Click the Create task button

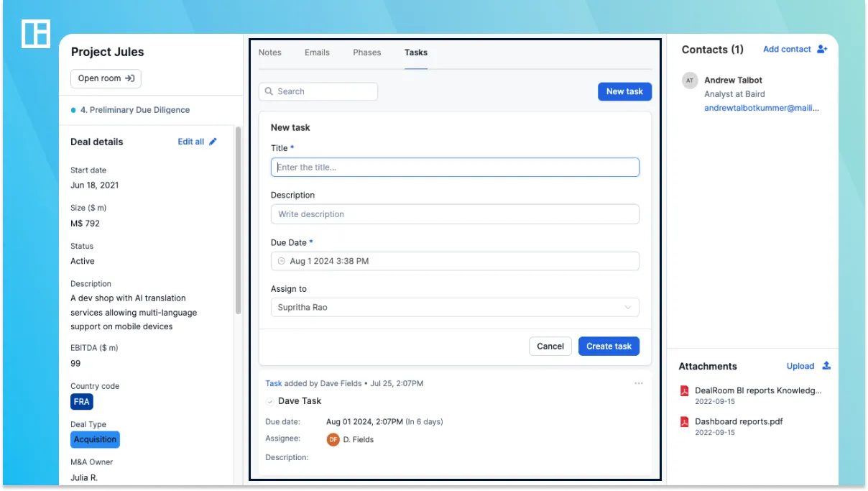point(609,346)
